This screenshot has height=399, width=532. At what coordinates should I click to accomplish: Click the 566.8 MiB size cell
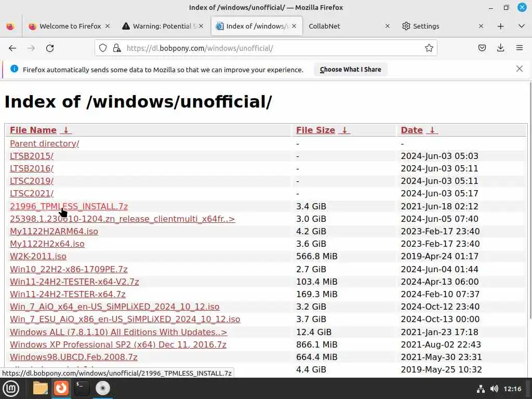(x=317, y=257)
